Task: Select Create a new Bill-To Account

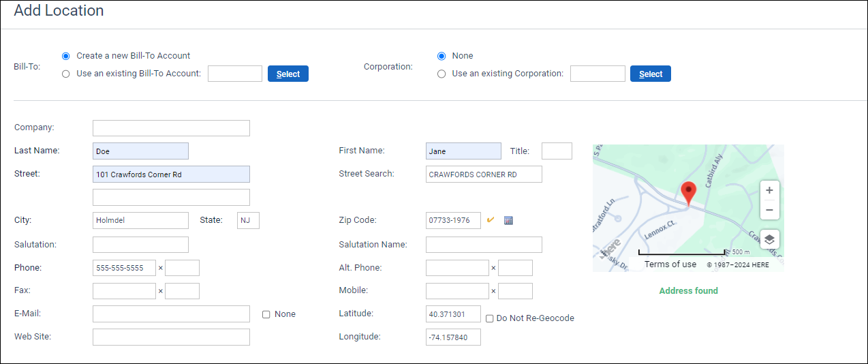Action: click(66, 56)
